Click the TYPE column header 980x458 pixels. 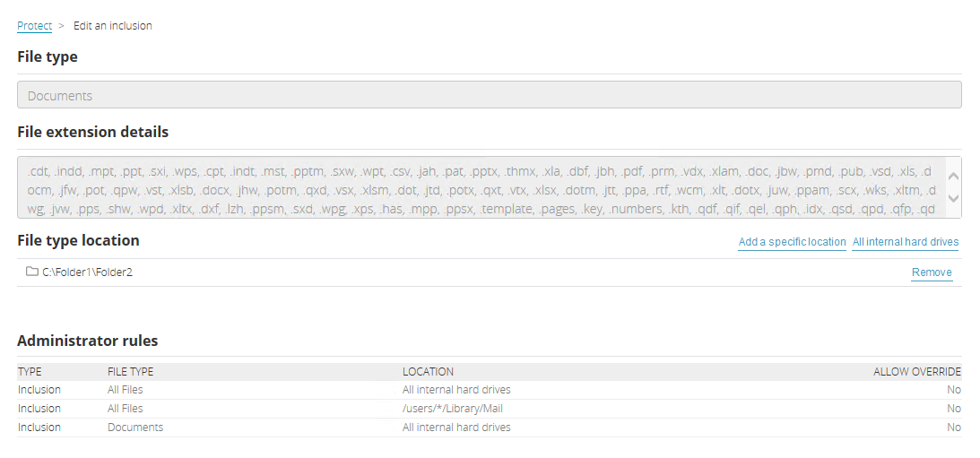30,372
